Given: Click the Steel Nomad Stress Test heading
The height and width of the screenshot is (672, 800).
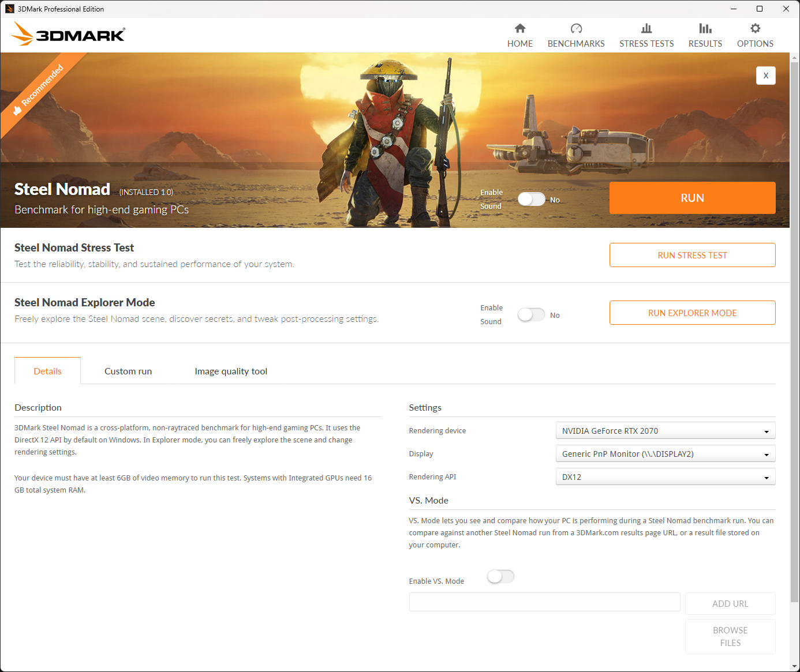Looking at the screenshot, I should click(x=74, y=247).
